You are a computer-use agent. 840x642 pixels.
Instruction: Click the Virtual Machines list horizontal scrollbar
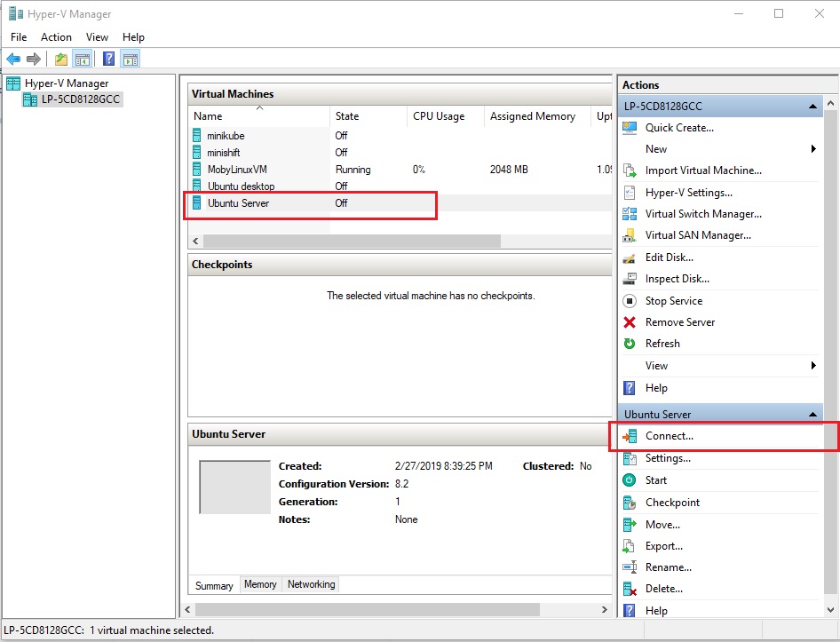352,242
